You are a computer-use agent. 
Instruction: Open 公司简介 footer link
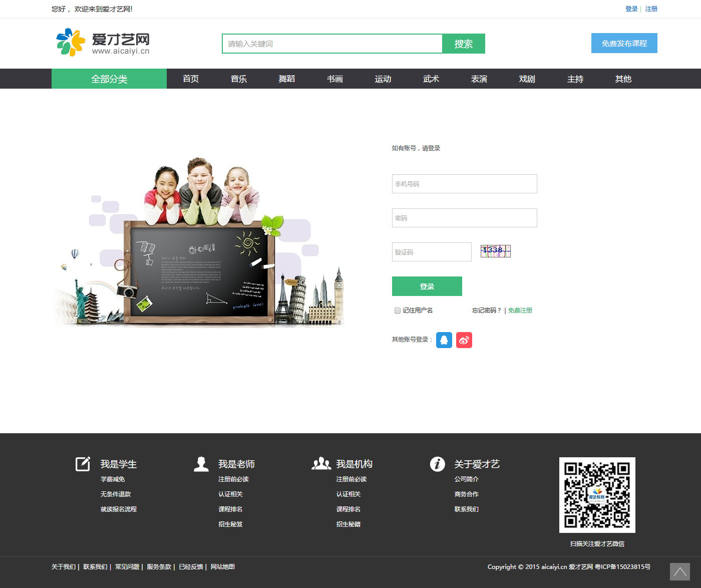pos(467,479)
